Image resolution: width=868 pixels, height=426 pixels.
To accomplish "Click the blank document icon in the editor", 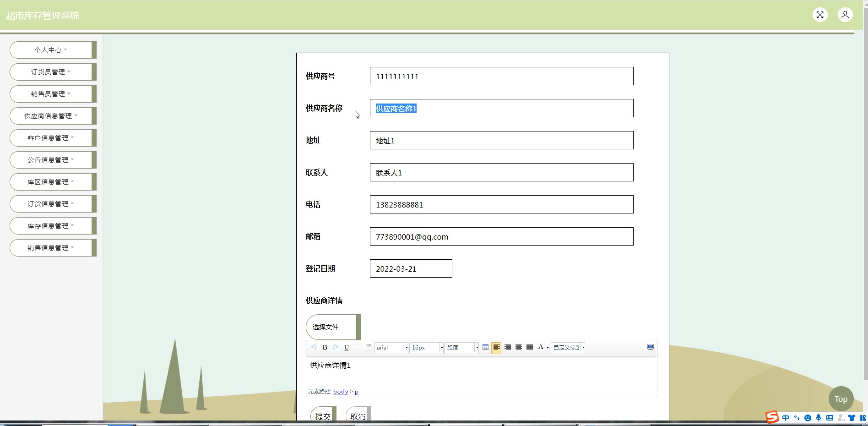I will click(x=369, y=347).
